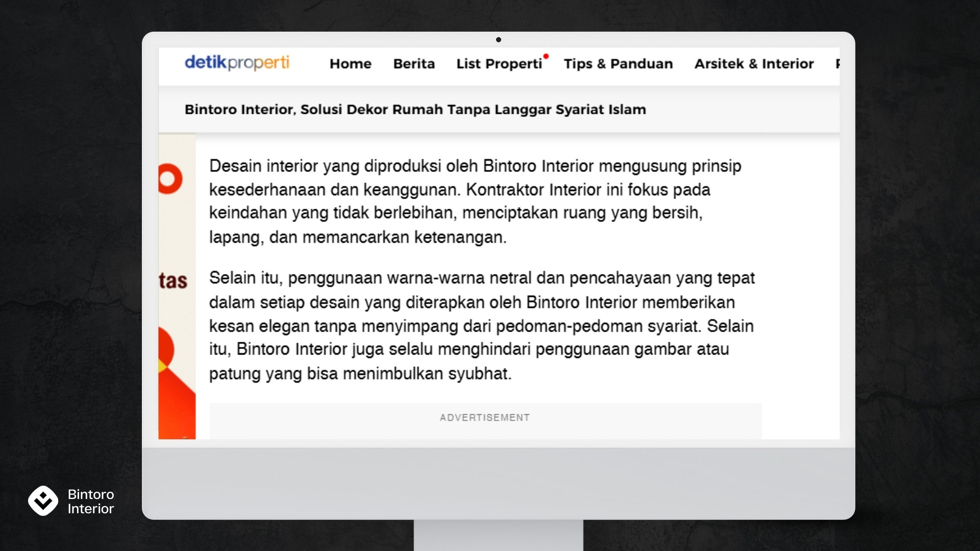Click the webcam dot above the screen
This screenshot has width=980, height=551.
(x=498, y=40)
